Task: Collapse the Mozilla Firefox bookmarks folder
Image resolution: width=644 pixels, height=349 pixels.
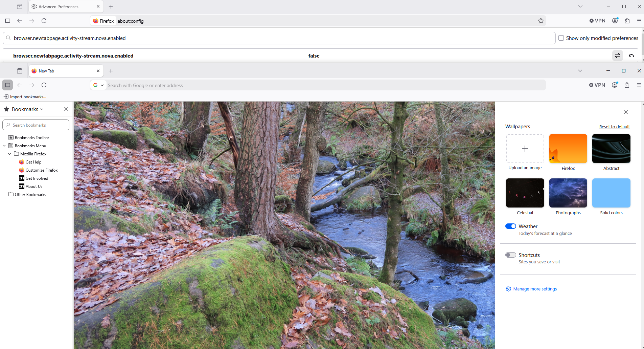Action: coord(9,154)
